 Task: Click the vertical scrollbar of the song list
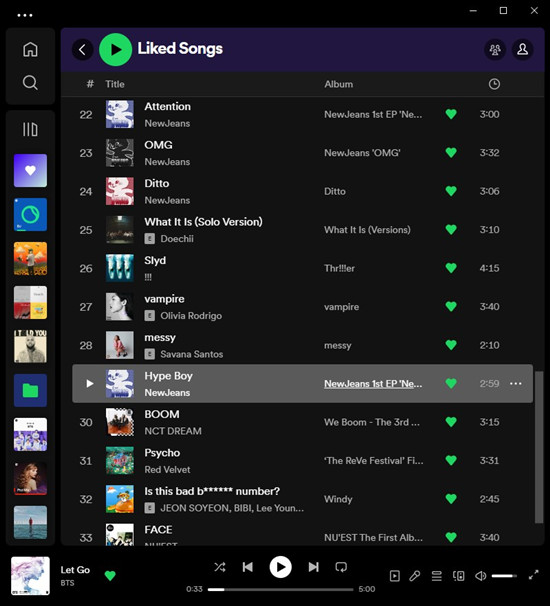[539, 447]
